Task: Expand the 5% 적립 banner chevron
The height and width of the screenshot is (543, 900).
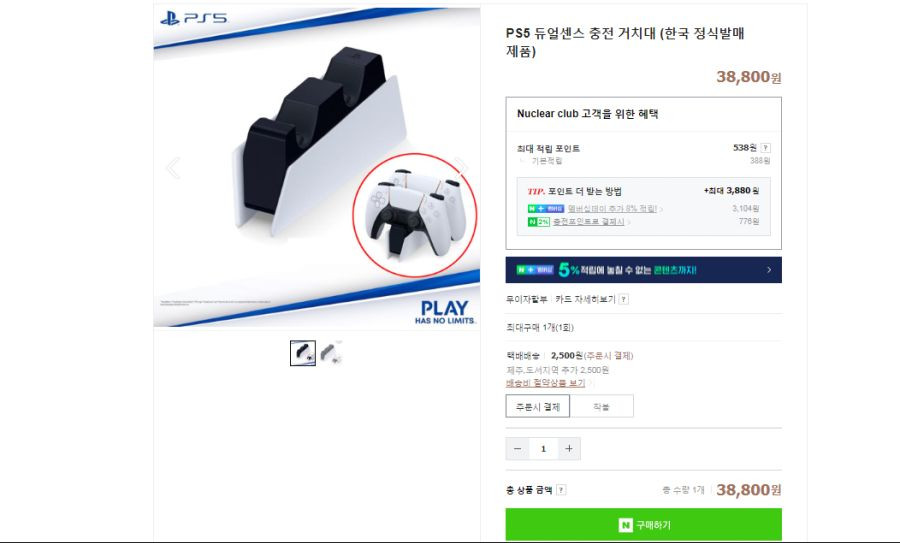Action: pos(769,270)
